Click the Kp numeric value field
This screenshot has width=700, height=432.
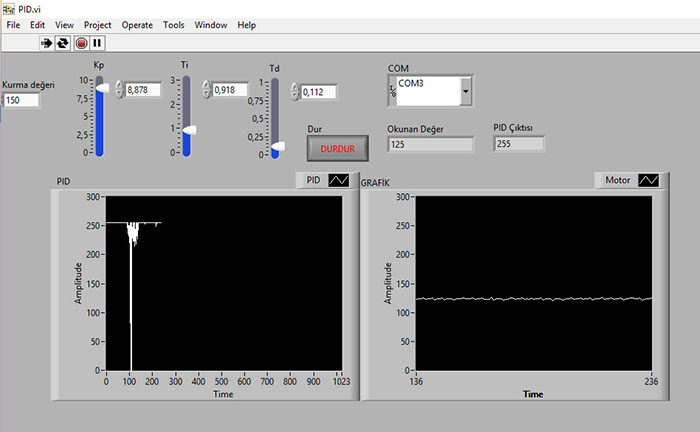coord(143,90)
